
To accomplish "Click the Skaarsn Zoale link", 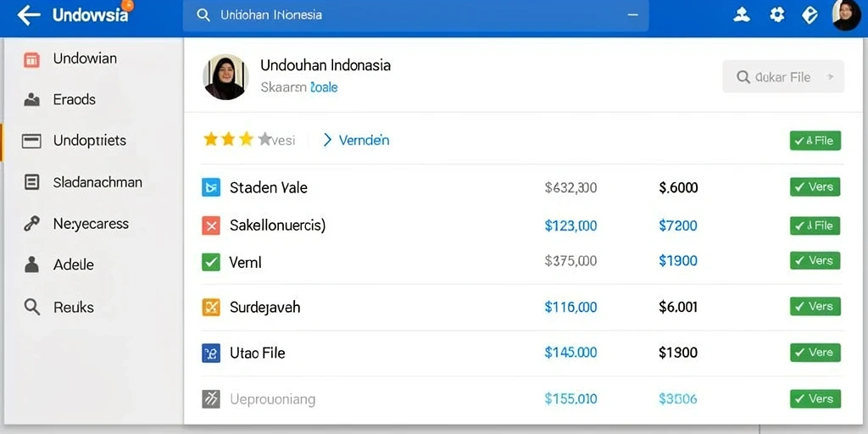I will 299,87.
